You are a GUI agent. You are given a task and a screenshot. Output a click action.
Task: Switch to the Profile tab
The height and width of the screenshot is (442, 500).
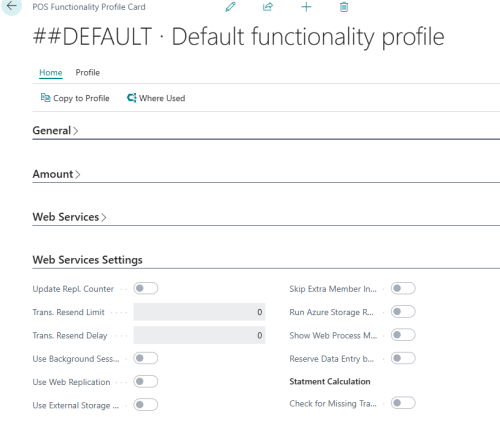(x=87, y=72)
